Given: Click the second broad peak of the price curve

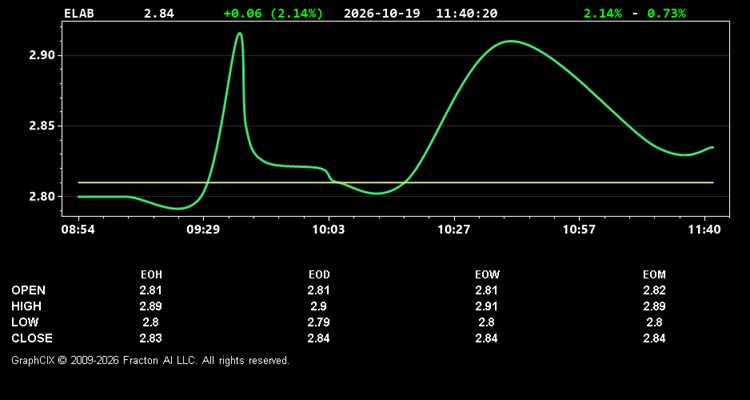Looking at the screenshot, I should (511, 41).
